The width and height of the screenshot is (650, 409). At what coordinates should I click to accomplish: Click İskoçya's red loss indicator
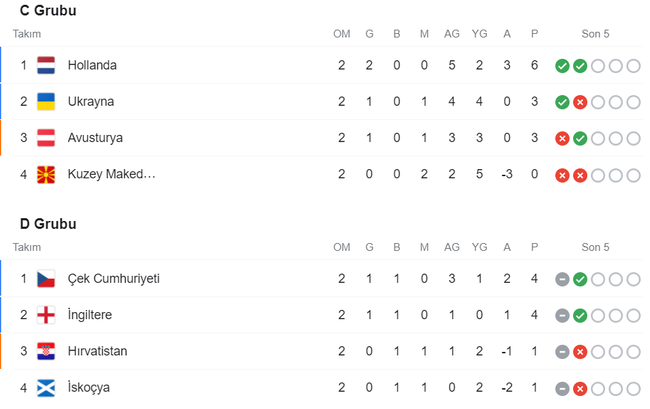coord(580,387)
